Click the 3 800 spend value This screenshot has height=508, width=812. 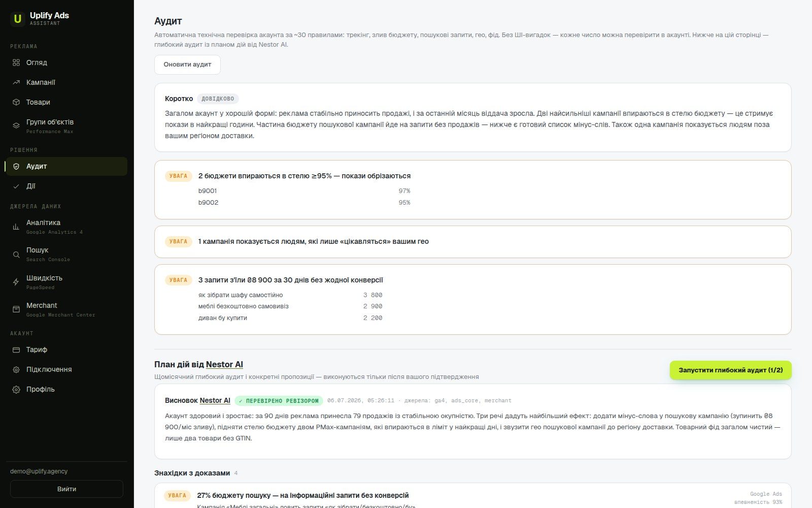pyautogui.click(x=373, y=295)
